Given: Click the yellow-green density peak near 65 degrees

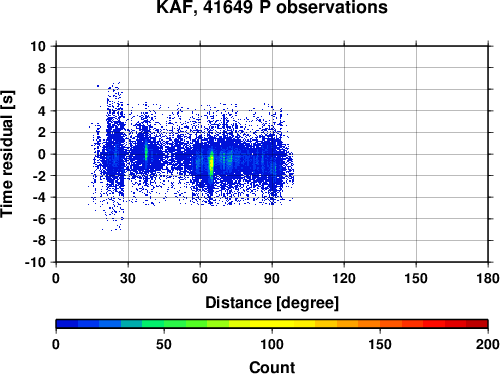Looking at the screenshot, I should click(211, 163).
